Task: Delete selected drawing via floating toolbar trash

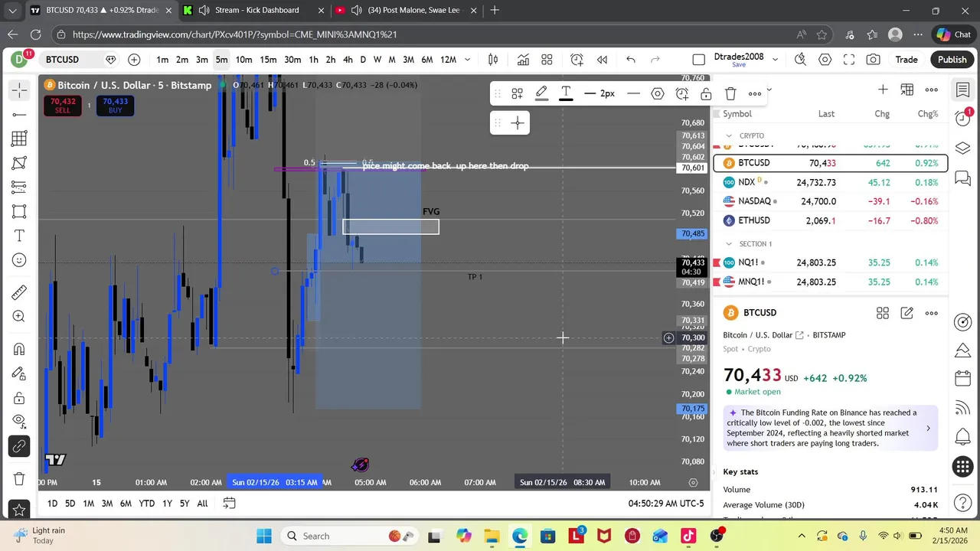Action: [730, 93]
